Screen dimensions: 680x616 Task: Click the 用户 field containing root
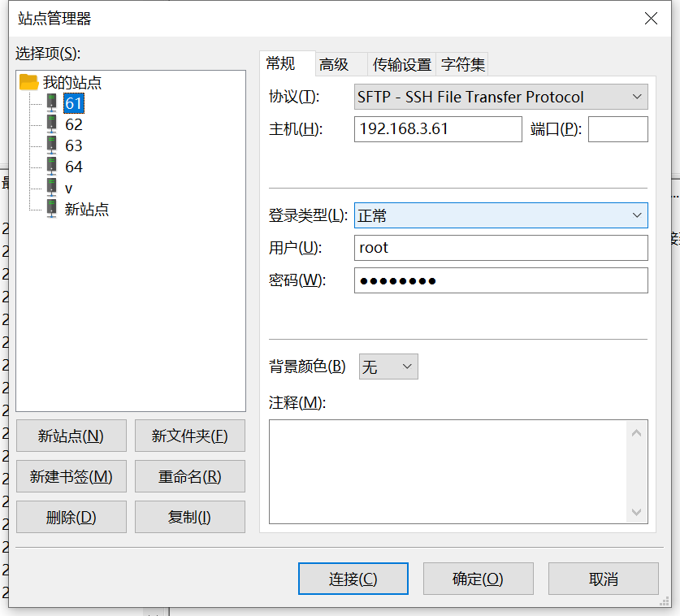point(501,248)
